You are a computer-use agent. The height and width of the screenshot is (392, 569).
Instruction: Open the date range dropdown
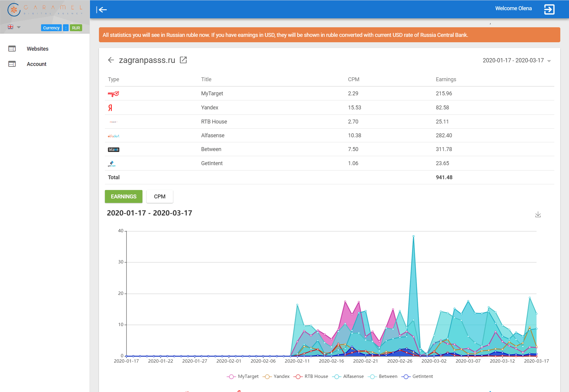click(x=517, y=61)
